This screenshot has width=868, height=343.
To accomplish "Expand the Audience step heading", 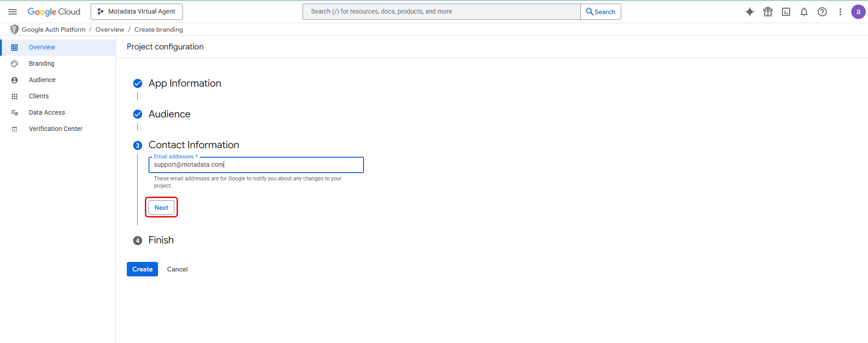I will point(169,114).
